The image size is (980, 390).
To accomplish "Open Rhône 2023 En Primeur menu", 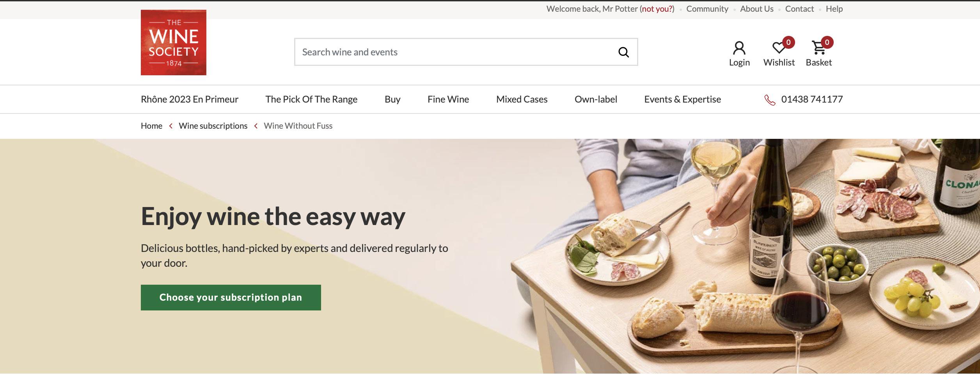I will click(190, 99).
